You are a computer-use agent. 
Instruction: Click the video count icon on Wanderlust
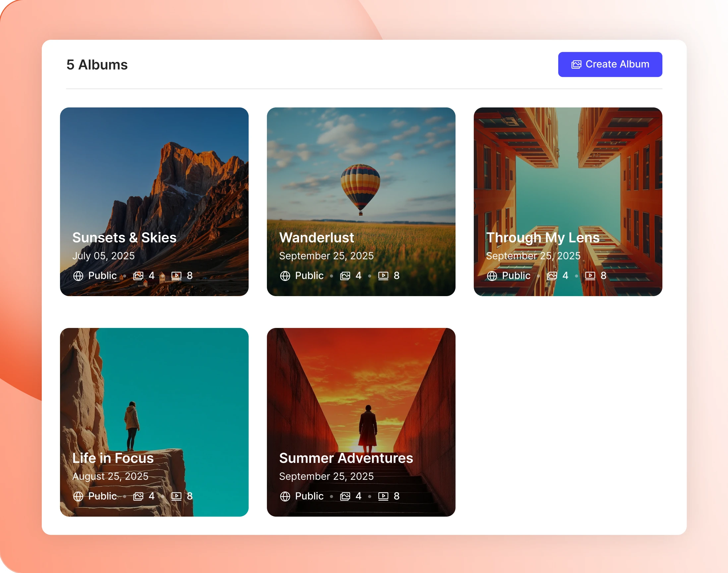(383, 276)
